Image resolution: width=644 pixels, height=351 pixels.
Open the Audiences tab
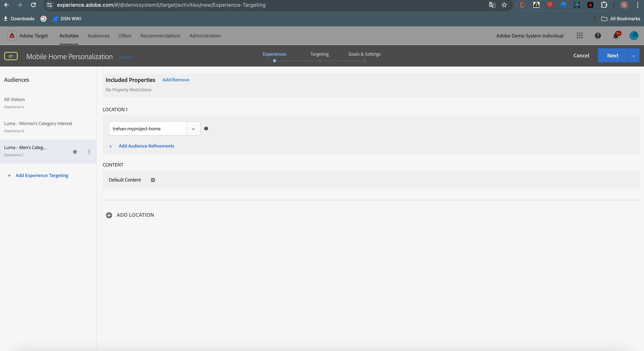pyautogui.click(x=99, y=36)
